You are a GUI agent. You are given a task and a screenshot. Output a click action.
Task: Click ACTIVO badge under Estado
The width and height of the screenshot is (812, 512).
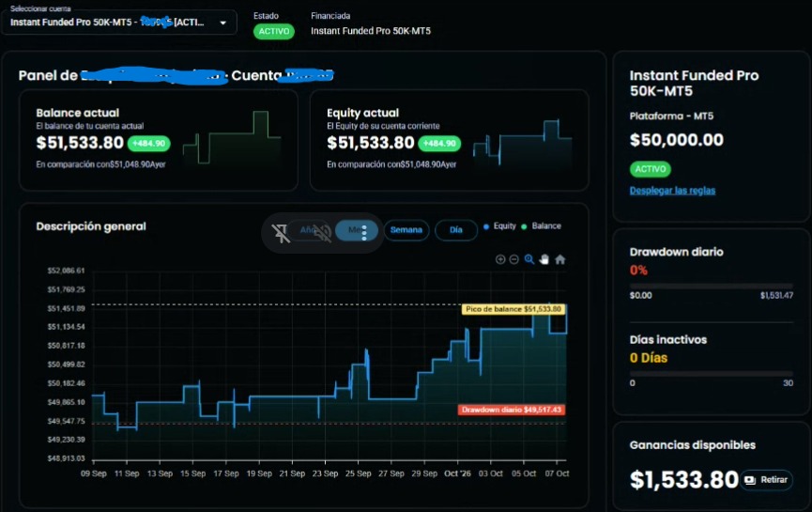[274, 32]
